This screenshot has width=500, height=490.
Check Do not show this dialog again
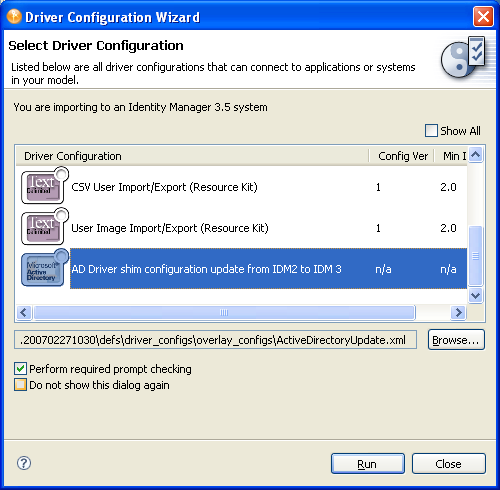[x=20, y=385]
